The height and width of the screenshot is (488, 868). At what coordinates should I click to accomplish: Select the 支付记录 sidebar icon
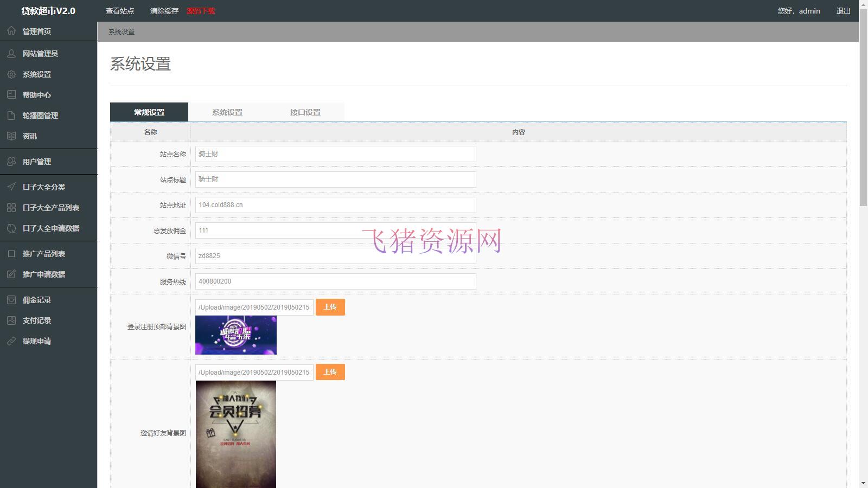click(x=11, y=320)
